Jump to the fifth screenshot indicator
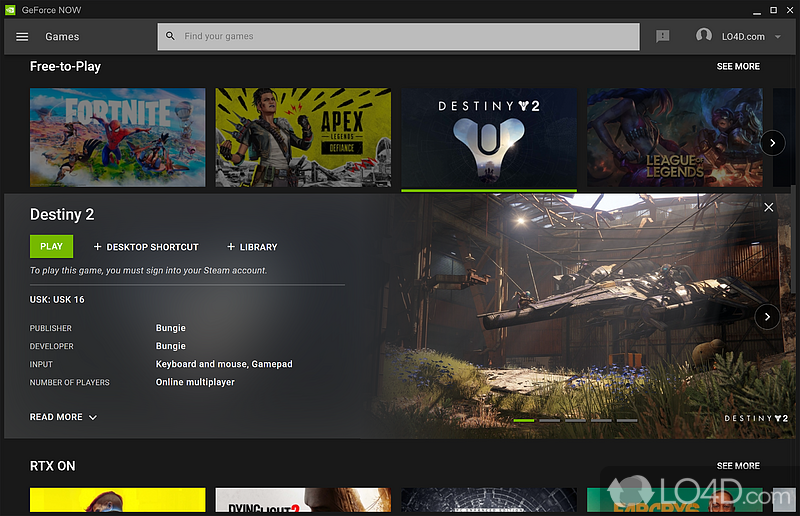Viewport: 800px width, 516px height. coord(627,421)
